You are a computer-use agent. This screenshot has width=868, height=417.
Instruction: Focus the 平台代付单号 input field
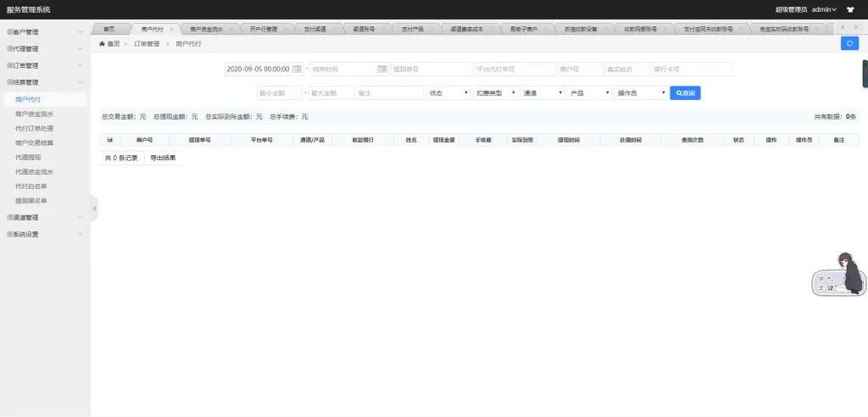coord(515,69)
